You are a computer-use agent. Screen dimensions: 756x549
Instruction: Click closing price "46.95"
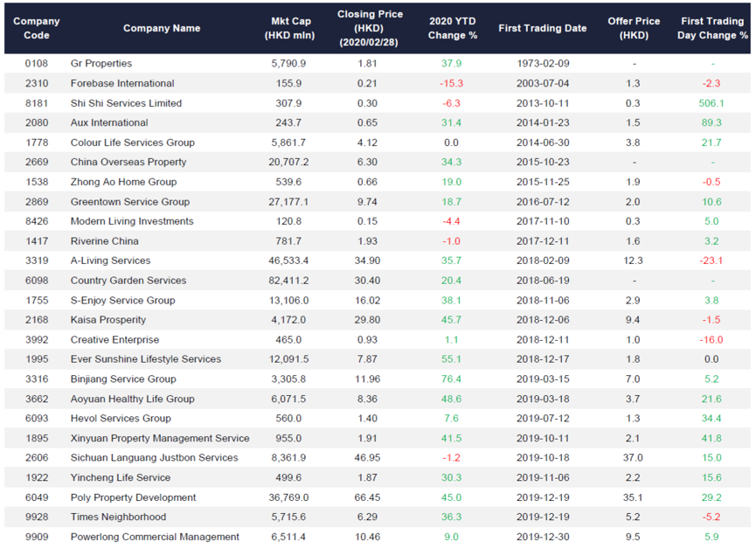[367, 457]
